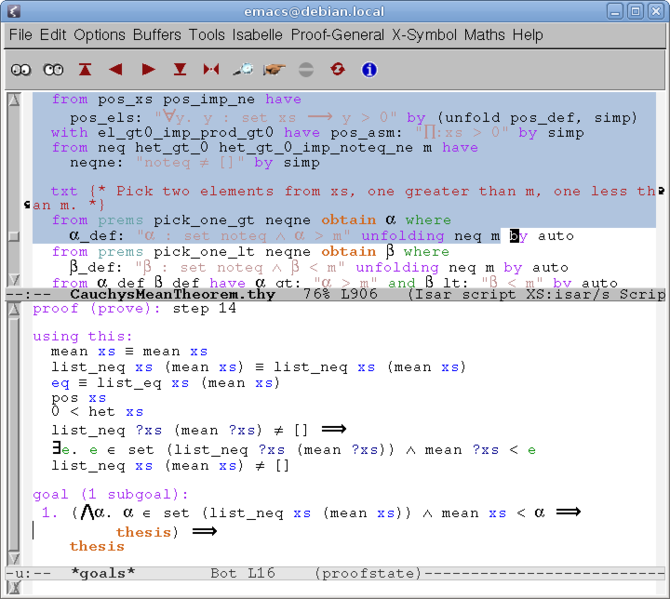The width and height of the screenshot is (670, 599).
Task: Open the blue Info help icon
Action: (x=369, y=70)
